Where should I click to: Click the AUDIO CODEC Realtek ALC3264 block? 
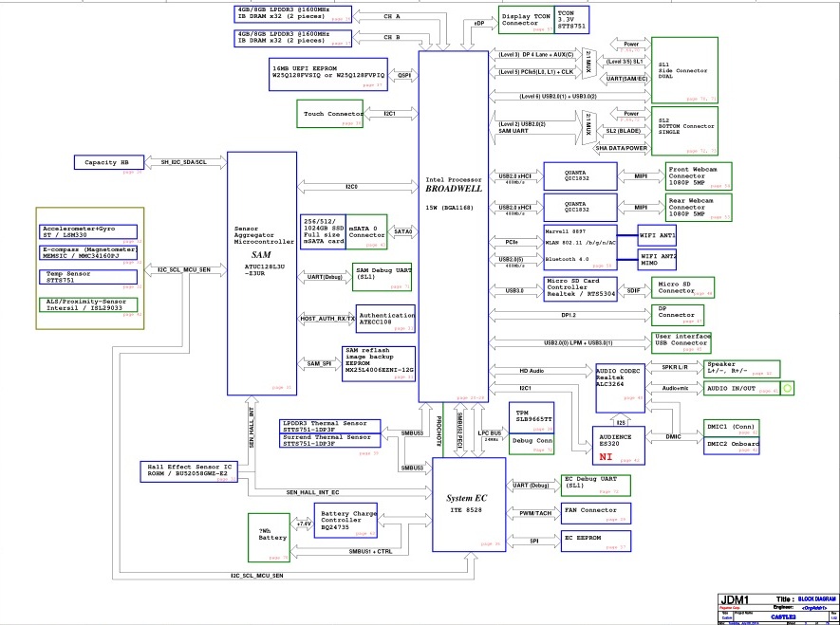[619, 387]
